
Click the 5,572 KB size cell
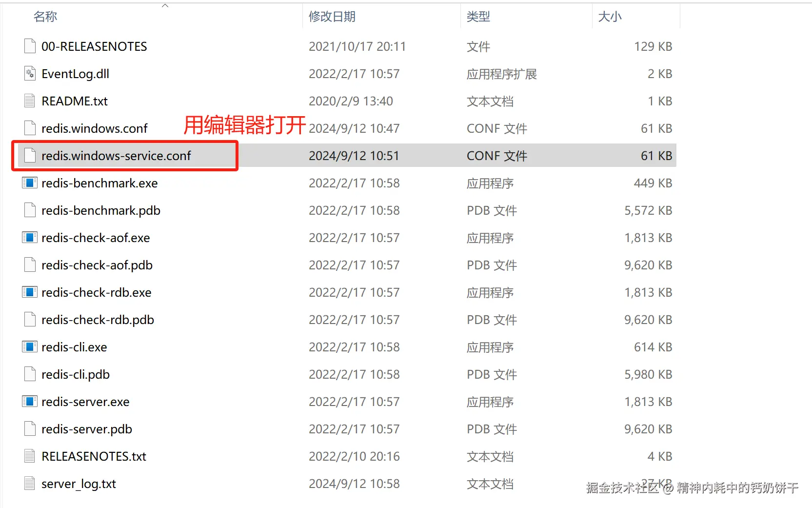[x=648, y=210]
